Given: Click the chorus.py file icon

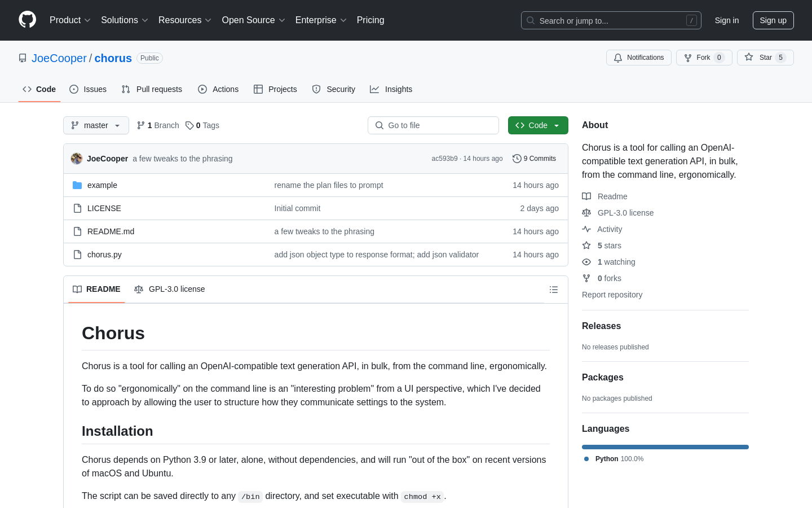Looking at the screenshot, I should coord(77,255).
